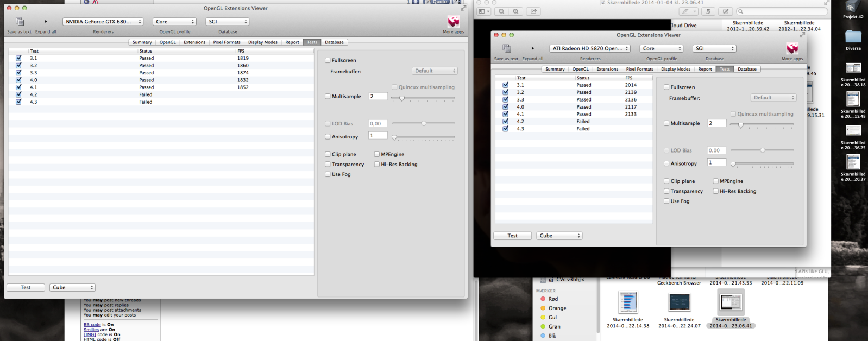
Task: Enable Anisotropy checkbox in NVIDIA window
Action: [x=328, y=137]
